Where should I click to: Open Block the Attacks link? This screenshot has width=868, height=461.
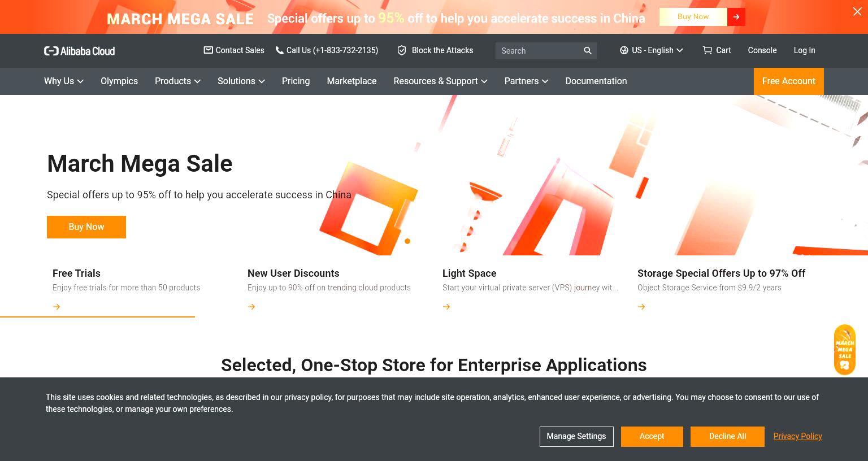(442, 50)
